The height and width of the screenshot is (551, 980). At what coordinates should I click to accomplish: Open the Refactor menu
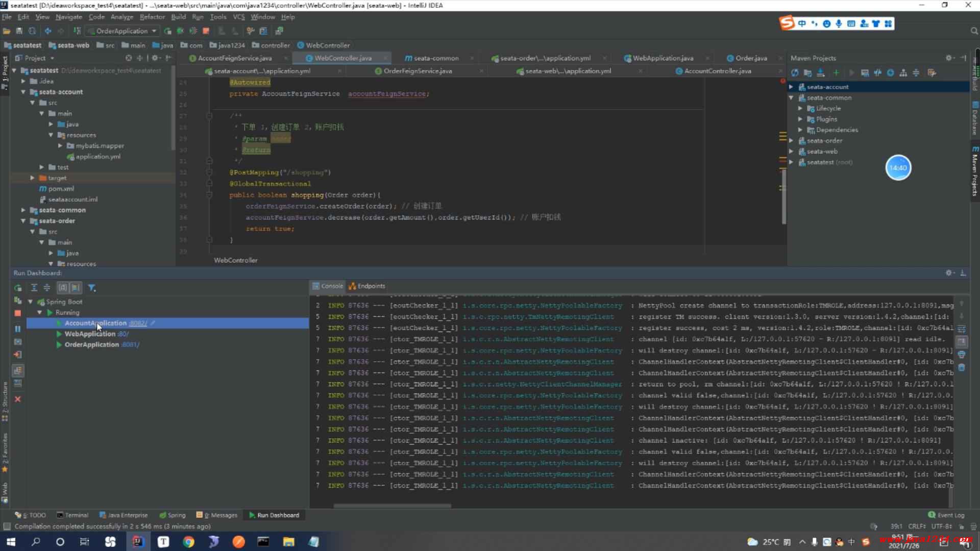[152, 17]
